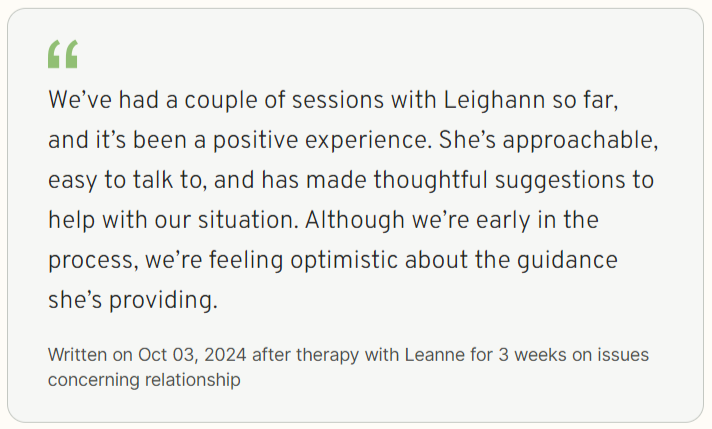This screenshot has height=429, width=712.
Task: Click the word 'process' in the review
Action: (x=93, y=261)
